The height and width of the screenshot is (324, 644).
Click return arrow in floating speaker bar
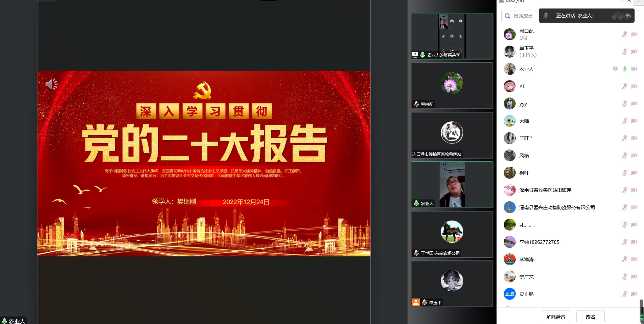click(628, 16)
